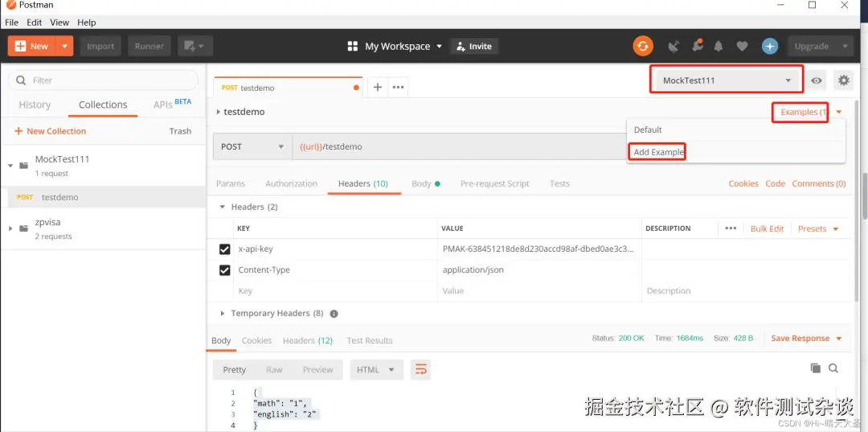
Task: Select Add Example from dropdown
Action: tap(659, 152)
